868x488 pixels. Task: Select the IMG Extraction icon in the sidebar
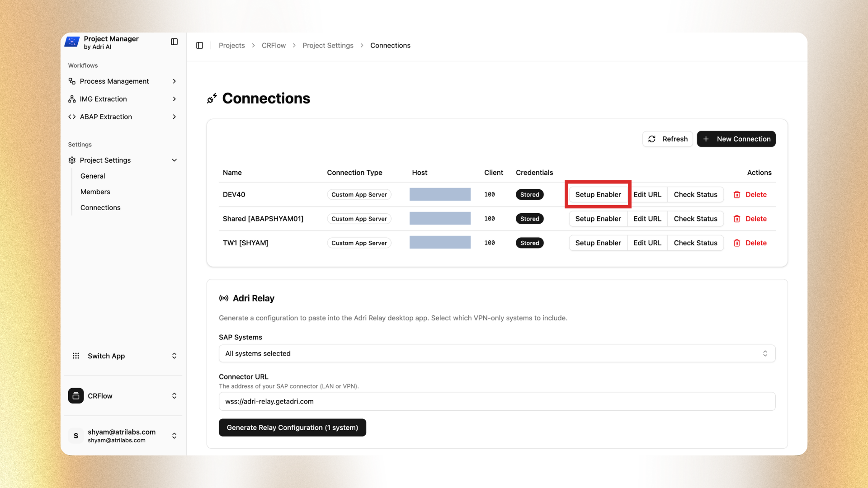click(x=72, y=99)
